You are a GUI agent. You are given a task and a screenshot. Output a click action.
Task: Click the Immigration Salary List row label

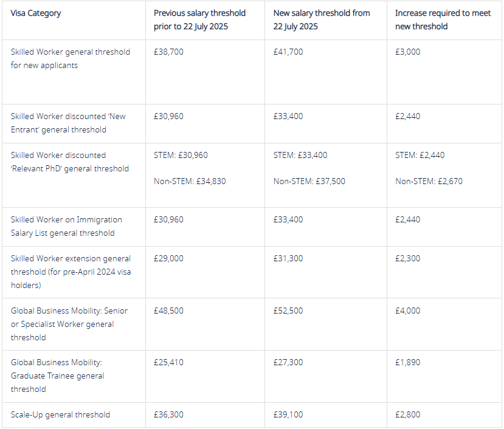pyautogui.click(x=66, y=226)
